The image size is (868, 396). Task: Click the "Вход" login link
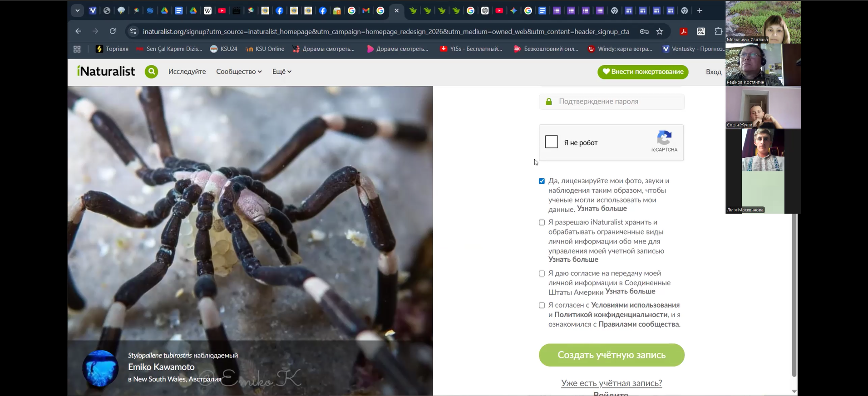click(x=713, y=72)
